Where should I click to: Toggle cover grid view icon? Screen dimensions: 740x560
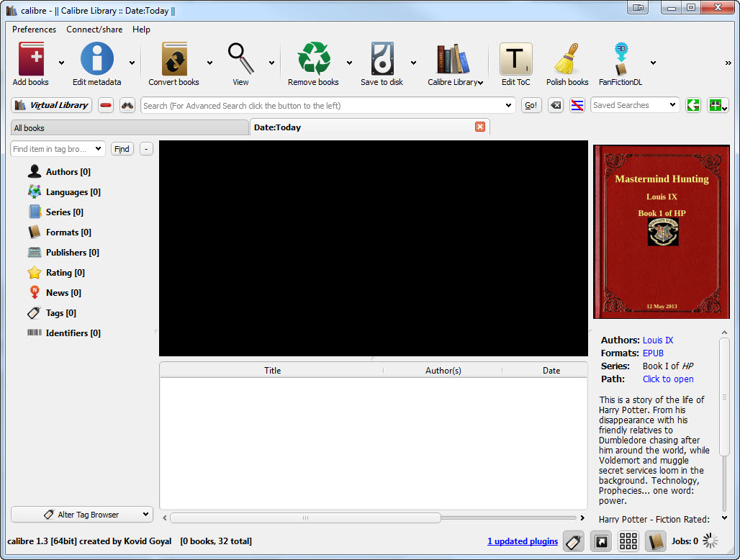[628, 541]
